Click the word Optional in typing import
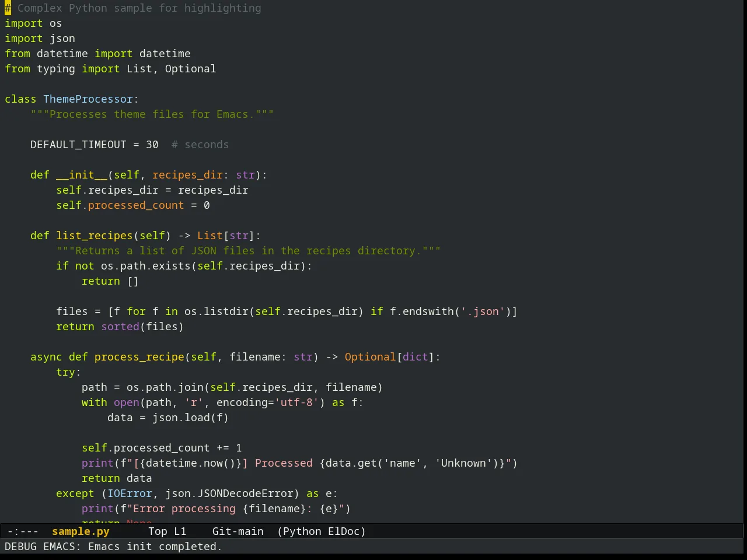The height and width of the screenshot is (560, 747). (190, 69)
